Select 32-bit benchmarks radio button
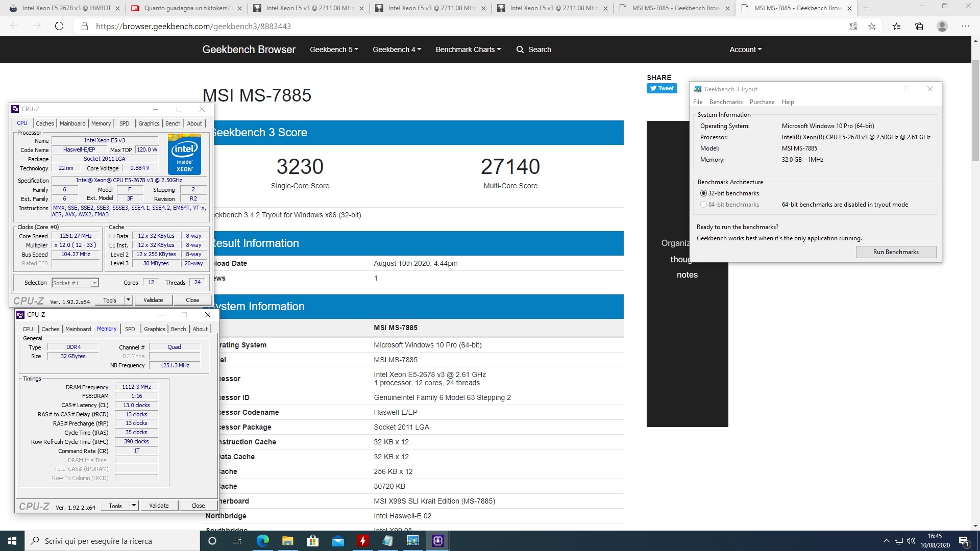 click(703, 193)
